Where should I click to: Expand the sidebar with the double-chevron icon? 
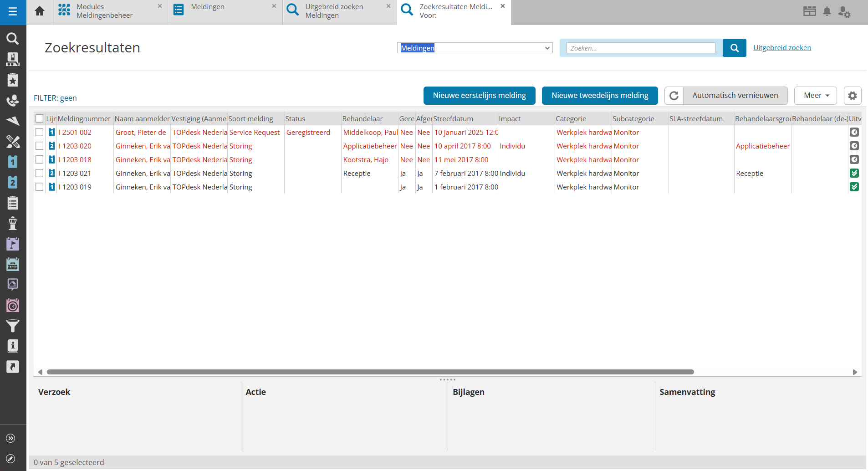coord(11,438)
